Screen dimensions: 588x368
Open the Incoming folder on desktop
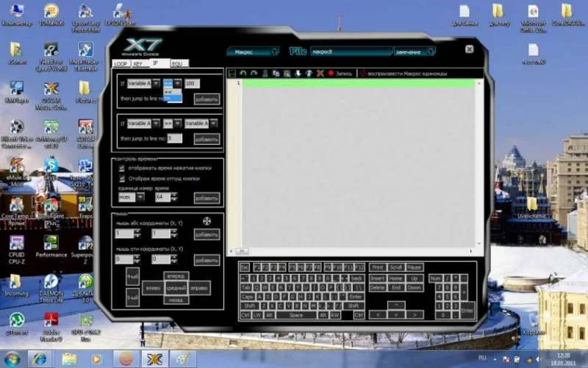(x=16, y=286)
